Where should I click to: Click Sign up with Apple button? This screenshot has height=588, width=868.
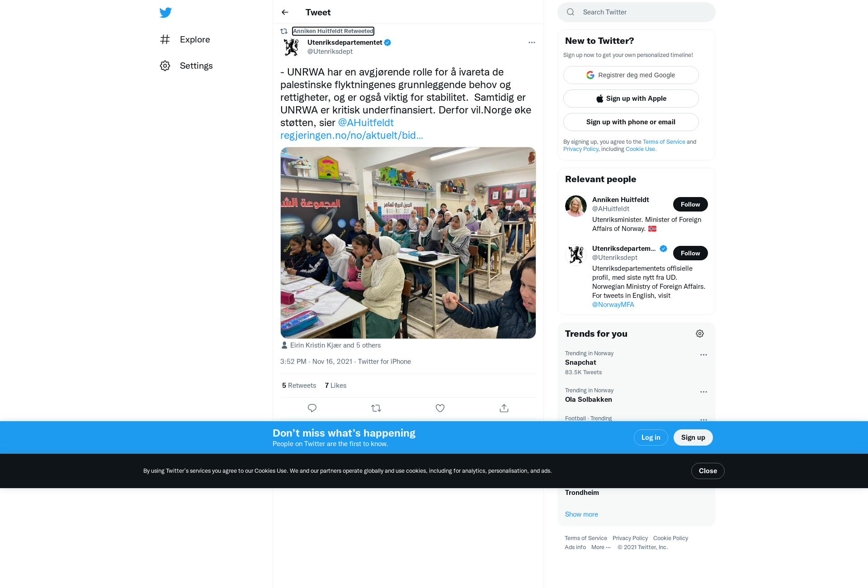click(x=631, y=99)
